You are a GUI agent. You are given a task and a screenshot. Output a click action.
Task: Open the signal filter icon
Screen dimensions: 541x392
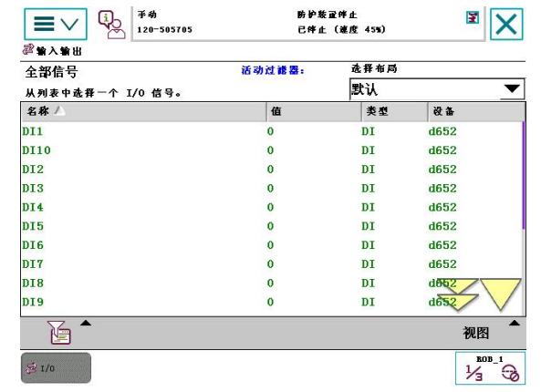[59, 333]
